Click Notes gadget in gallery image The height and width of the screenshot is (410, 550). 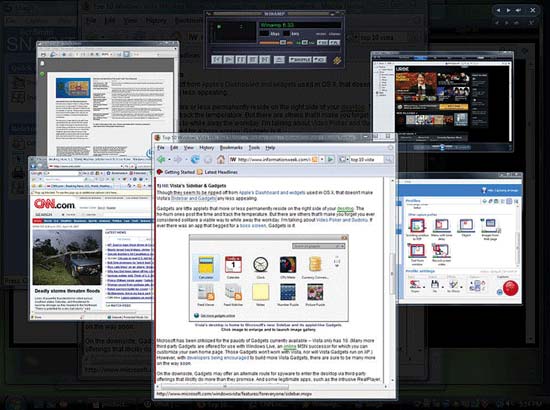coord(260,295)
